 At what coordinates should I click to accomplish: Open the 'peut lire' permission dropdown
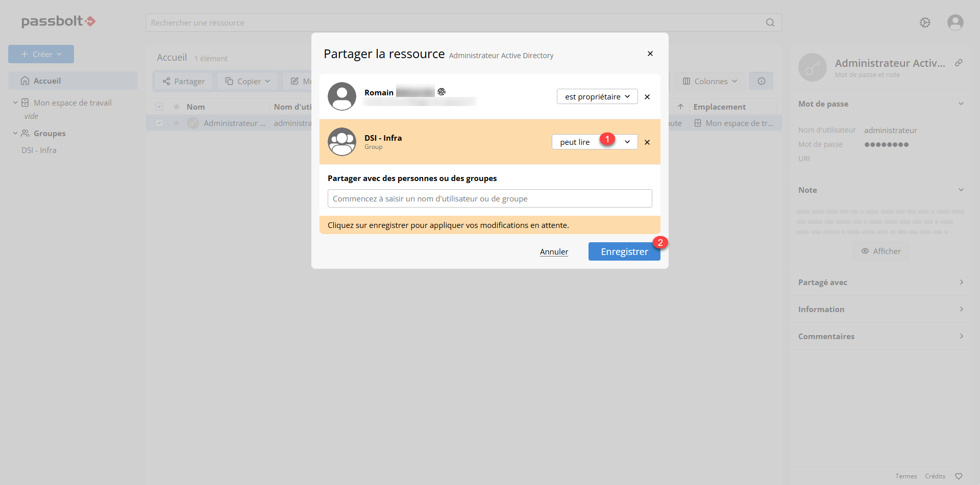click(594, 142)
